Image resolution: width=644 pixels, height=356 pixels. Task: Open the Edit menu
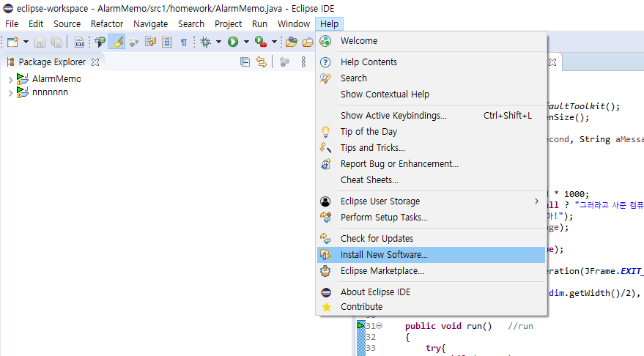(x=36, y=24)
